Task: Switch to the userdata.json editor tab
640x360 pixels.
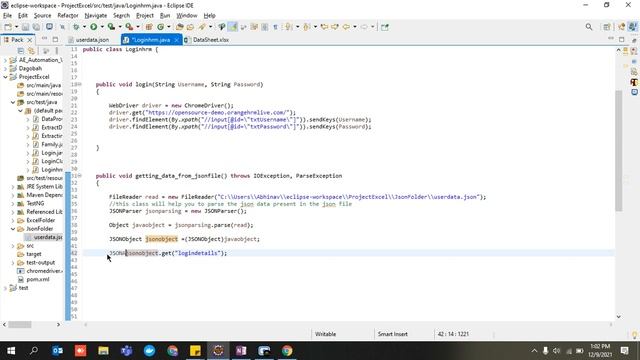Action: coord(92,40)
